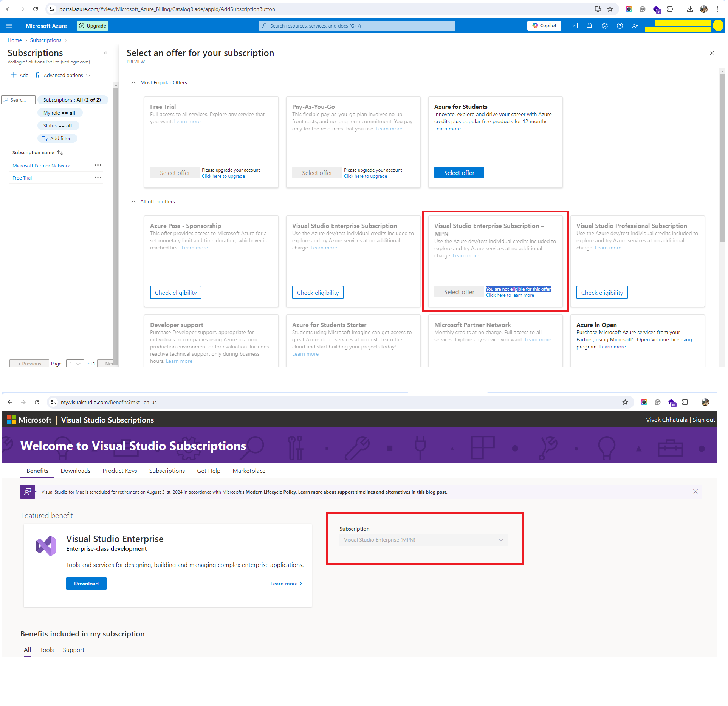
Task: Switch to Tools benefits filter tab
Action: coord(47,650)
